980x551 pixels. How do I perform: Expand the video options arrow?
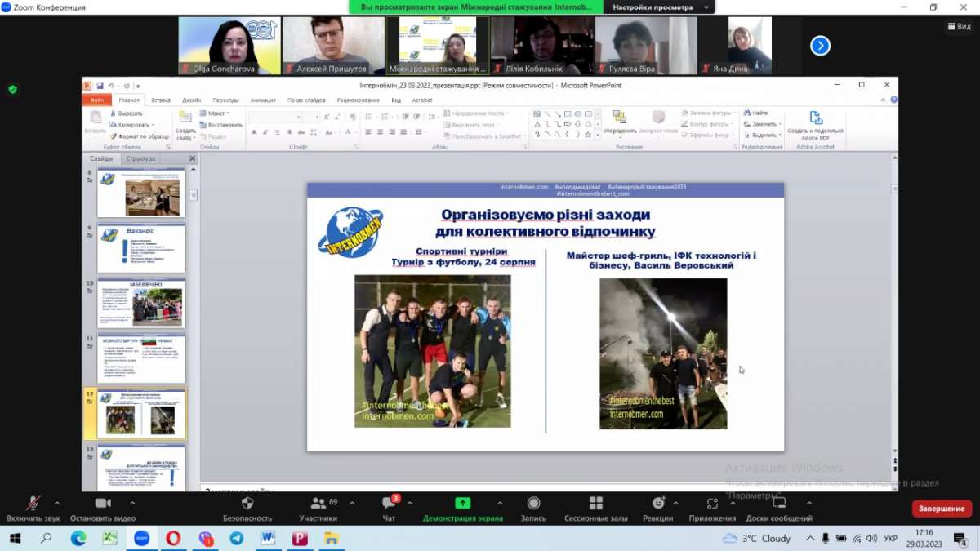pyautogui.click(x=132, y=503)
